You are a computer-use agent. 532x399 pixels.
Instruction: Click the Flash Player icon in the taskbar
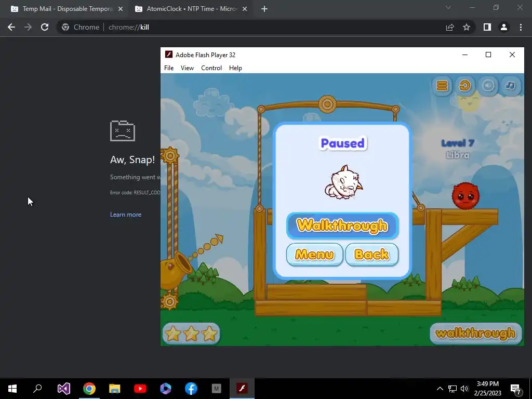pos(242,389)
